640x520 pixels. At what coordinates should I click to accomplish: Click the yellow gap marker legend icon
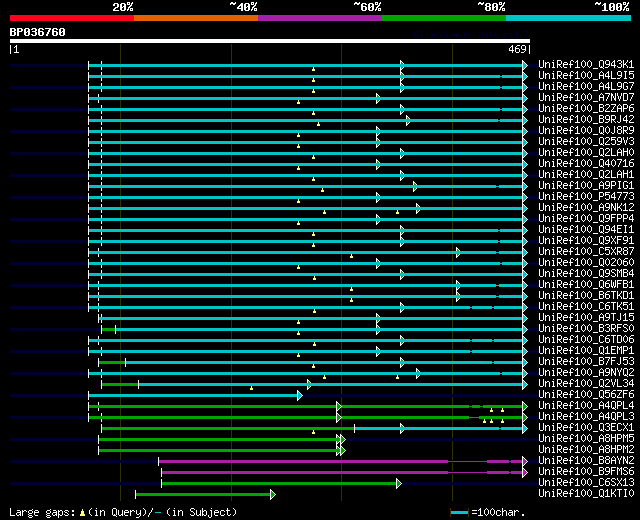[82, 513]
